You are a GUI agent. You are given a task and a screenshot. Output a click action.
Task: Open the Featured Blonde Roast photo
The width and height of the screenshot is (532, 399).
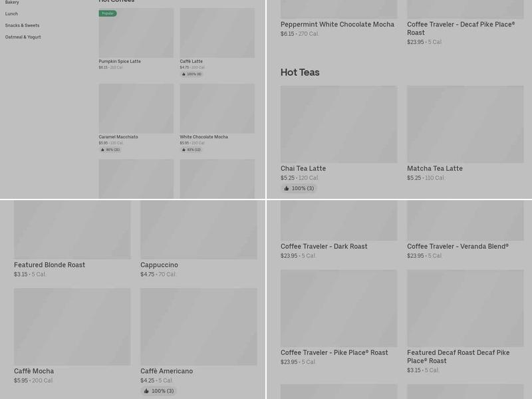pos(72,229)
